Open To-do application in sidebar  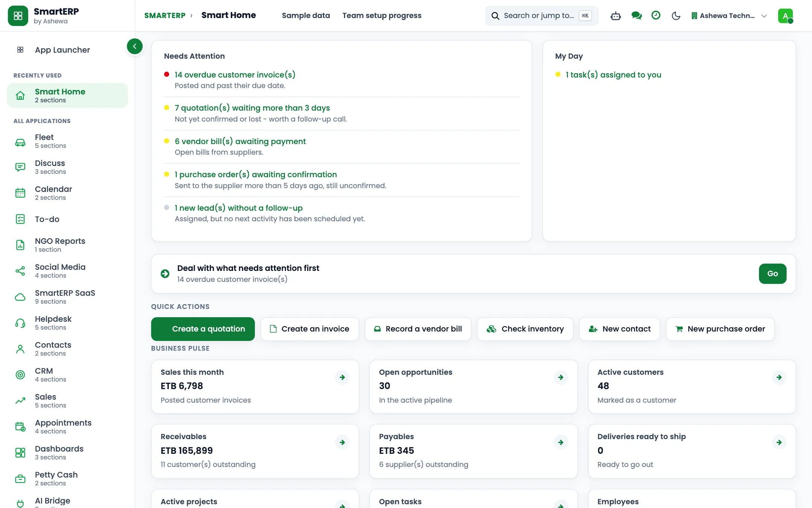[67, 219]
